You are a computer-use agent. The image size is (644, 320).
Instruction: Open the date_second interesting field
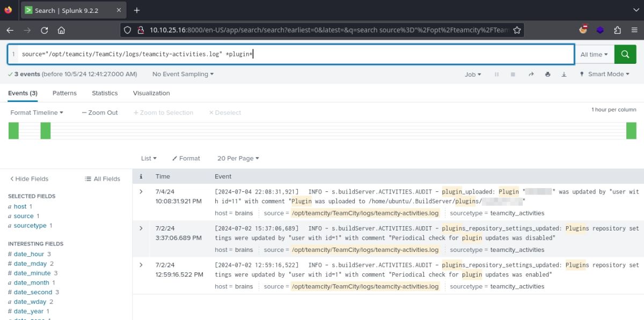click(33, 292)
